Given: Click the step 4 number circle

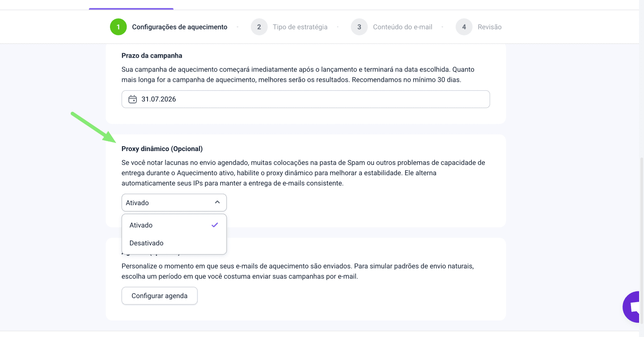Looking at the screenshot, I should [x=464, y=27].
